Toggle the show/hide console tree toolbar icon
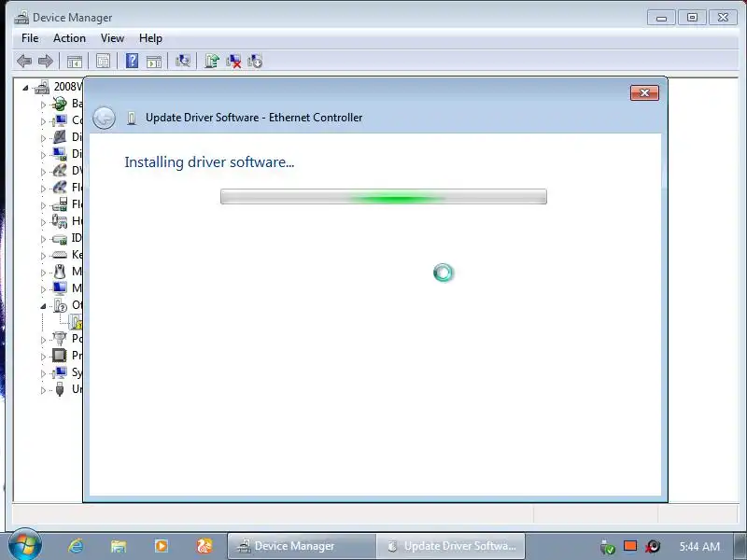Image resolution: width=747 pixels, height=560 pixels. 75,61
